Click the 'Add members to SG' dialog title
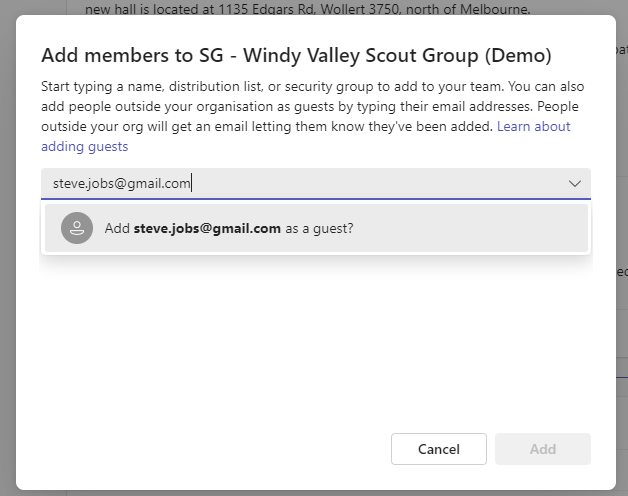 [296, 55]
